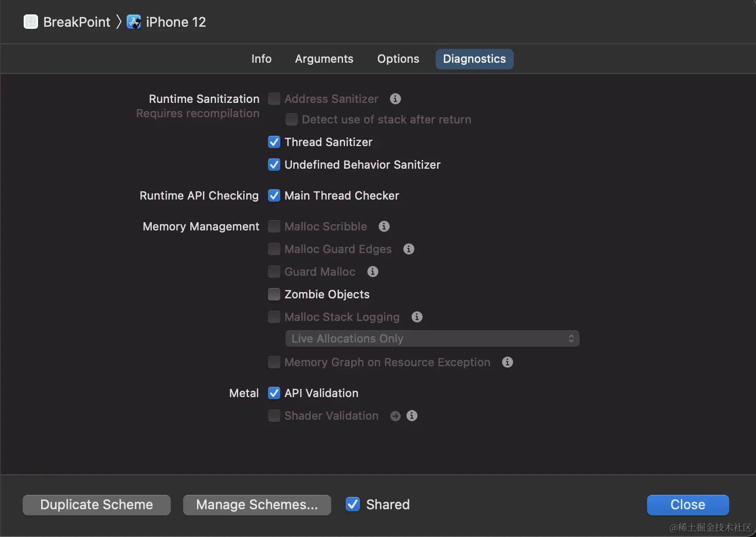Viewport: 756px width, 537px height.
Task: Switch to the Options tab
Action: [x=398, y=59]
